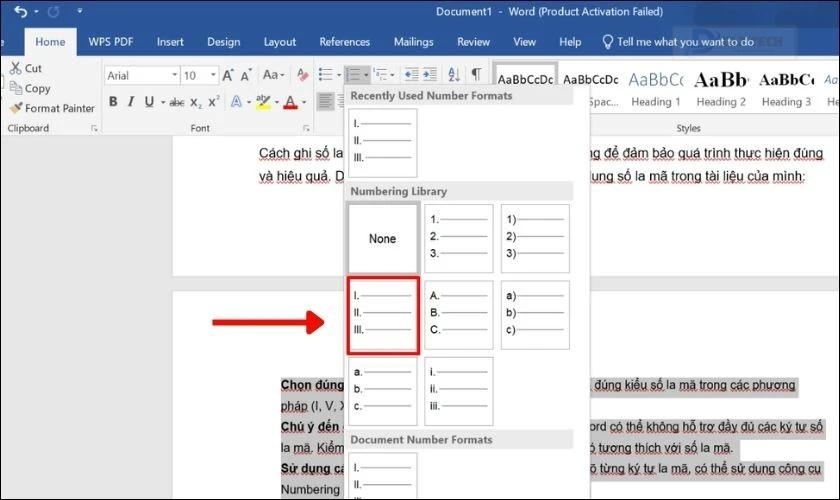Open the underline style dropdown arrow
840x500 pixels.
163,102
